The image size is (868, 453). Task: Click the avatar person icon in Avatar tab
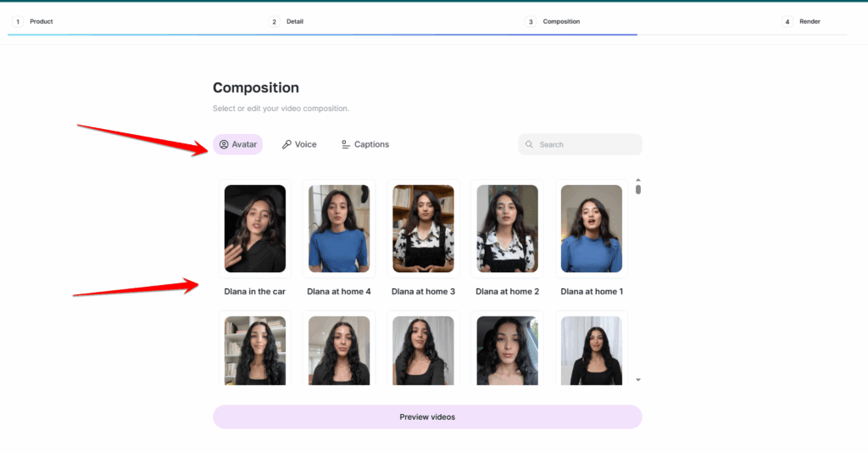point(224,144)
